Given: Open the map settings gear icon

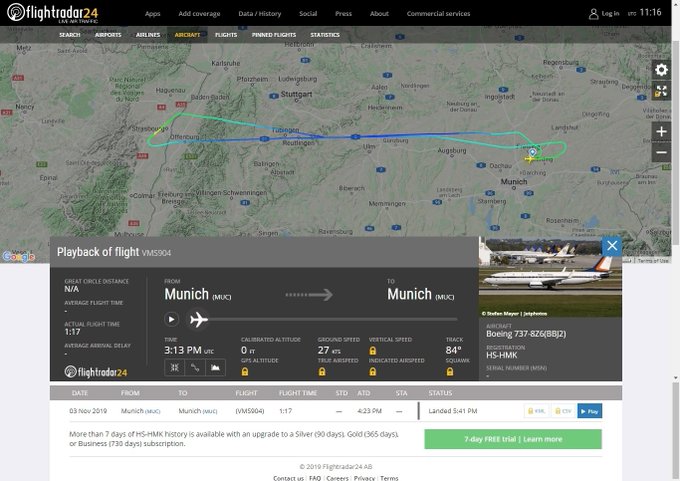Looking at the screenshot, I should point(661,70).
